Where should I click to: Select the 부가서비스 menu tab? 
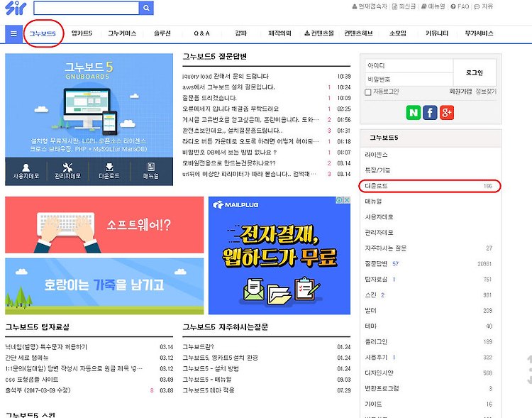point(479,33)
